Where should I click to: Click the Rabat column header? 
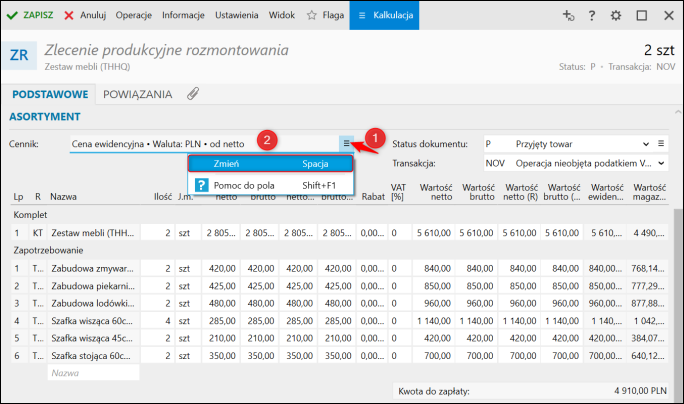(x=373, y=197)
